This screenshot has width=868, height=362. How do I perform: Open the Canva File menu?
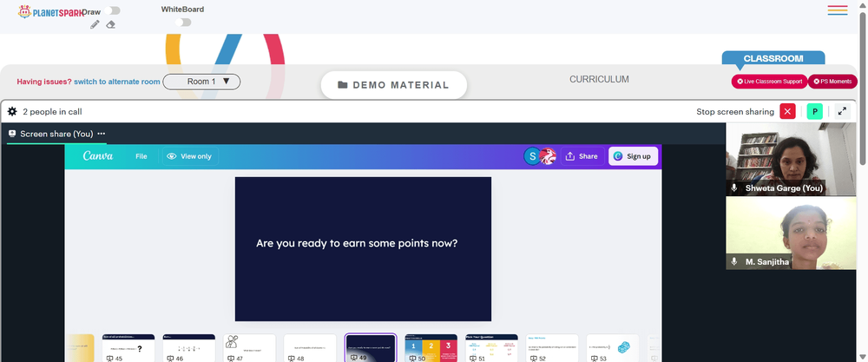(x=141, y=156)
